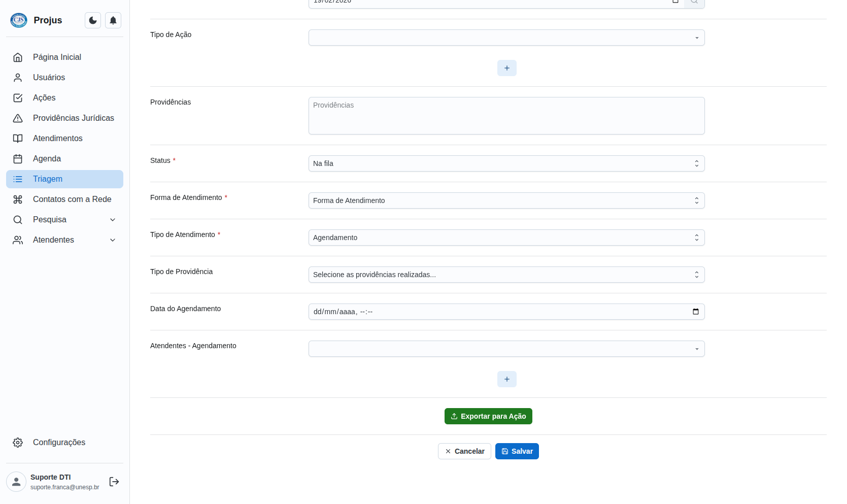Open the Status dropdown showing Na fila
This screenshot has height=504, width=847.
(x=506, y=163)
